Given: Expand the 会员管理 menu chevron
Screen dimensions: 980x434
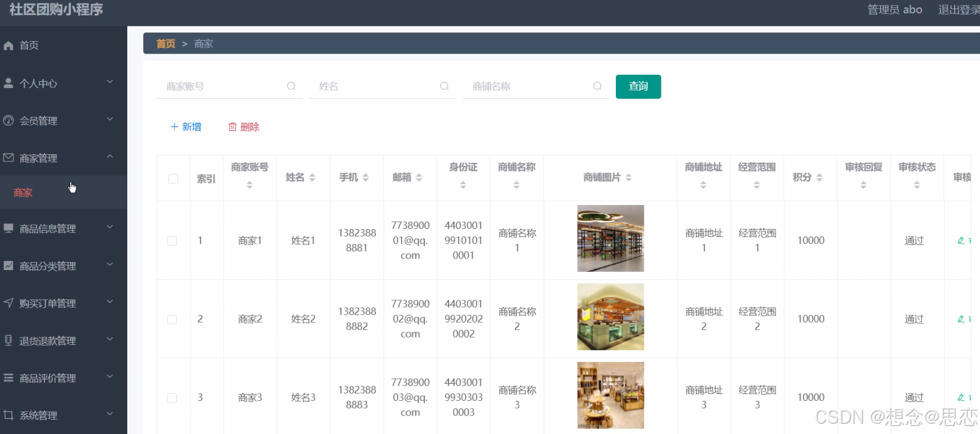Looking at the screenshot, I should (x=110, y=119).
